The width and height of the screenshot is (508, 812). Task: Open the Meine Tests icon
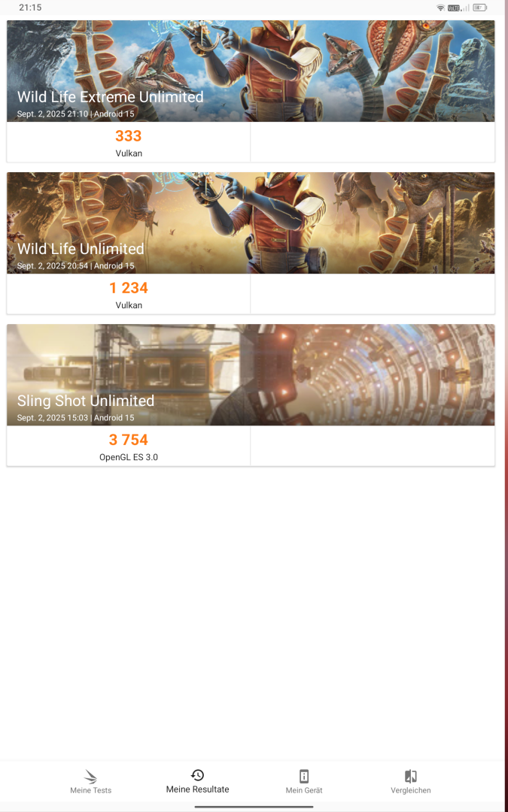pyautogui.click(x=91, y=776)
